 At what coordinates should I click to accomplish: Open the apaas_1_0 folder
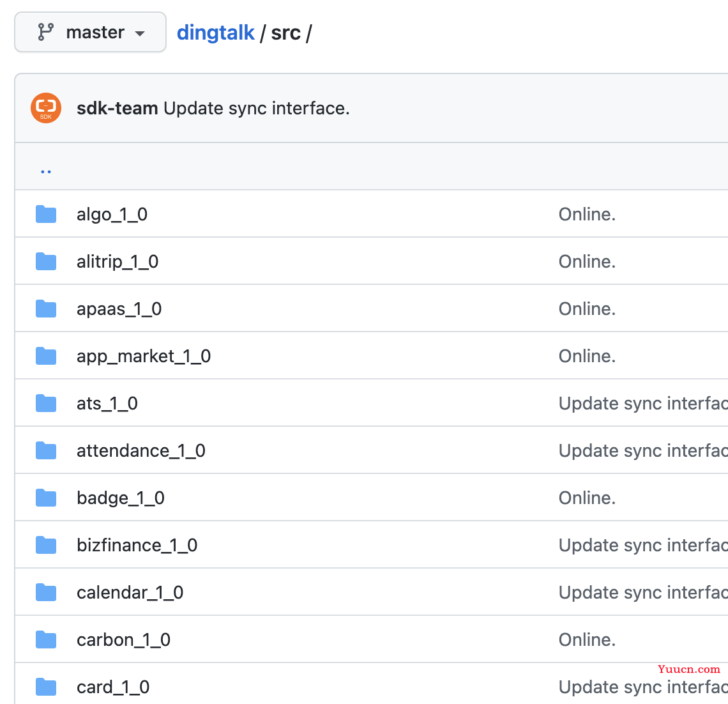pos(119,309)
